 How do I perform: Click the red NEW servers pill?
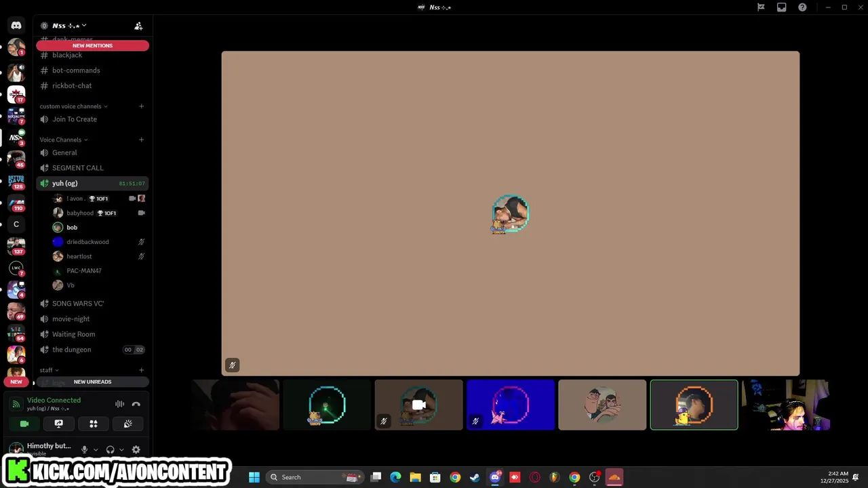coord(16,382)
